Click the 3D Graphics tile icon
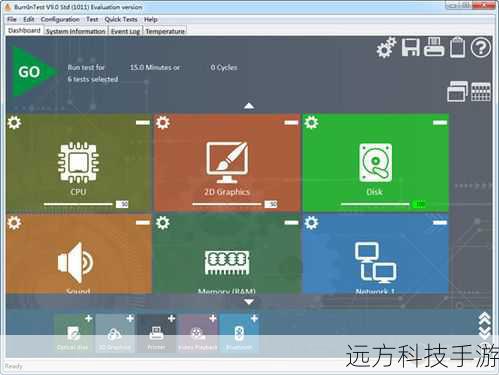 [x=114, y=334]
